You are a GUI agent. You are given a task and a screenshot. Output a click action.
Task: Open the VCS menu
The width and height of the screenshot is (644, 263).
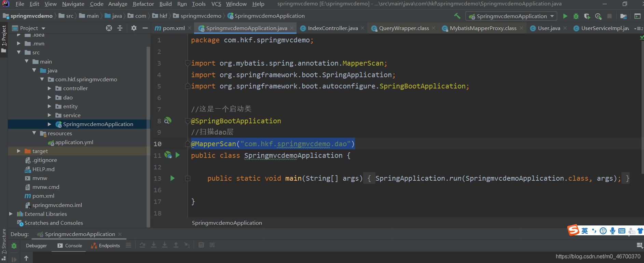tap(216, 4)
